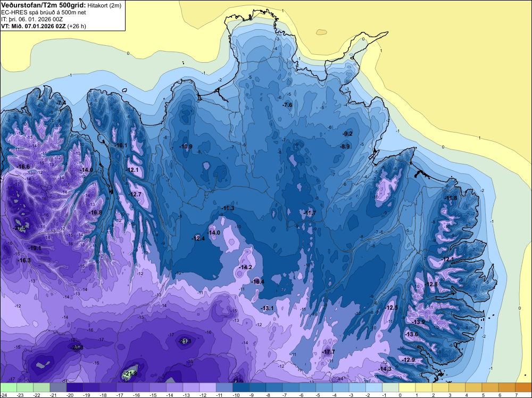Click the -12.9 temperature value
Image resolution: width=532 pixels, height=398 pixels.
coord(408,360)
